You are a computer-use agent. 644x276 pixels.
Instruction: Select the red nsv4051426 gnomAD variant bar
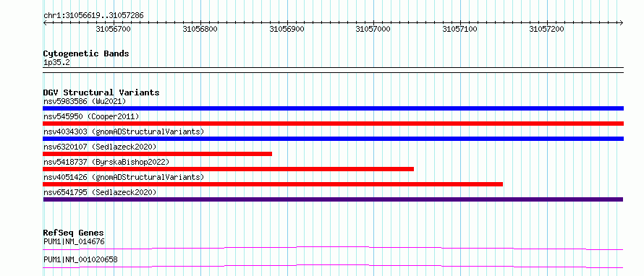(273, 184)
